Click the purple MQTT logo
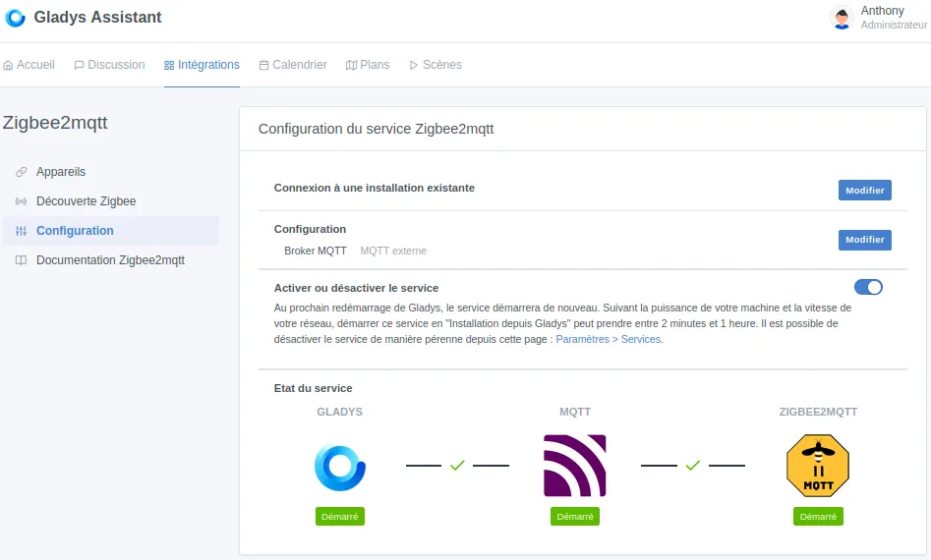The height and width of the screenshot is (560, 931). [575, 466]
